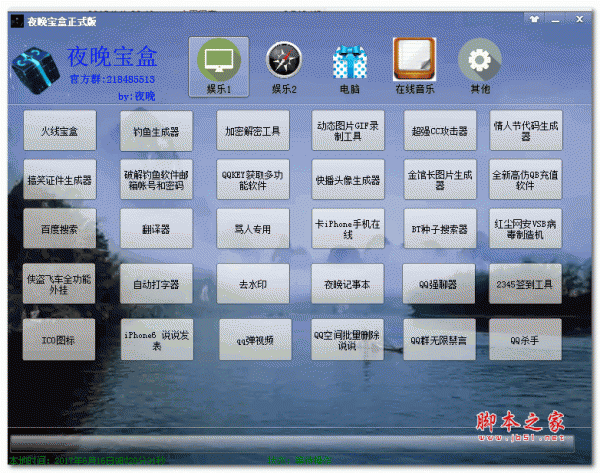
Task: Open QQ空间批量删除说说
Action: 347,340
